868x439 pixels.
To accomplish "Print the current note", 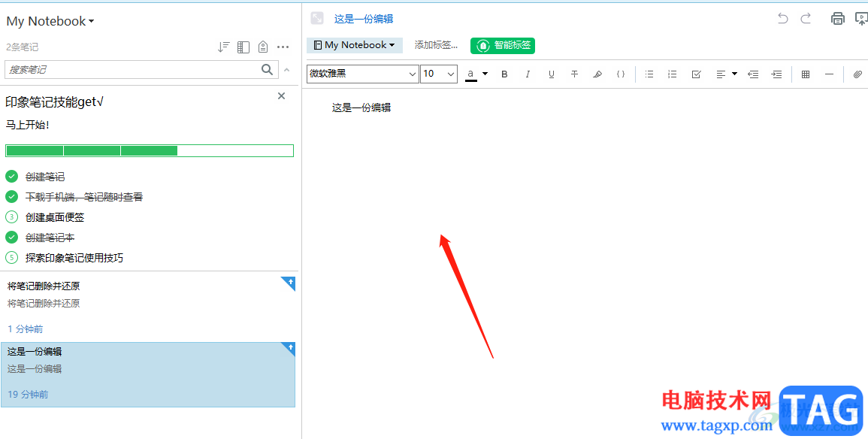I will [x=837, y=19].
